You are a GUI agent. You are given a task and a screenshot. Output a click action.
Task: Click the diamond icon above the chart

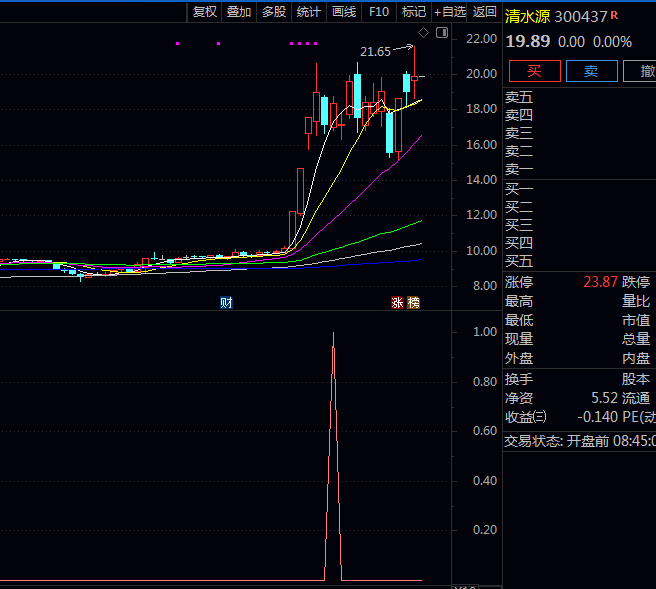point(423,34)
